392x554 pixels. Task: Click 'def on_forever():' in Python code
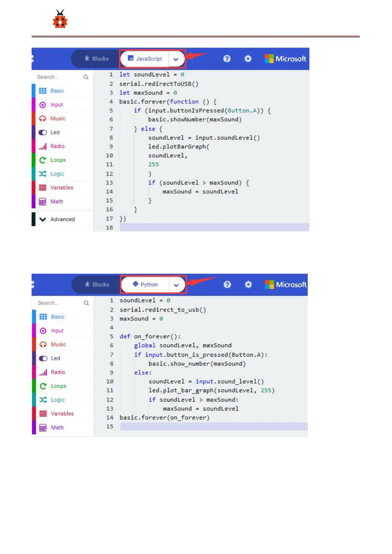pos(150,337)
